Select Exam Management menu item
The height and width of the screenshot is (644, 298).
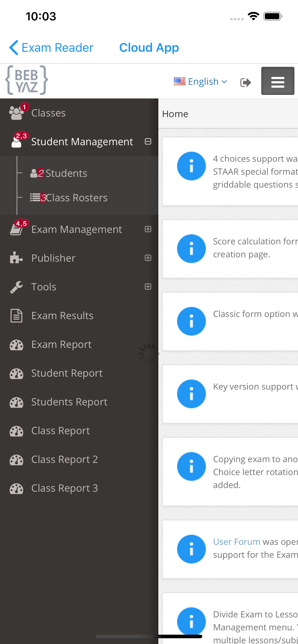79,229
